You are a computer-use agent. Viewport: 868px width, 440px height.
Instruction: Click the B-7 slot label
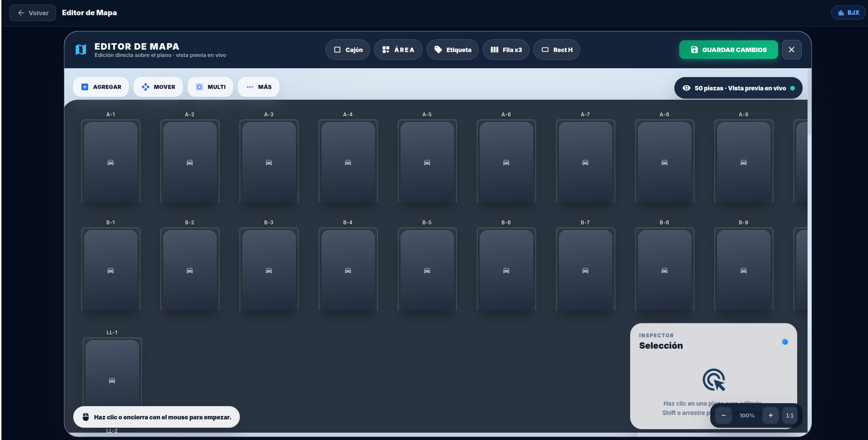(585, 222)
